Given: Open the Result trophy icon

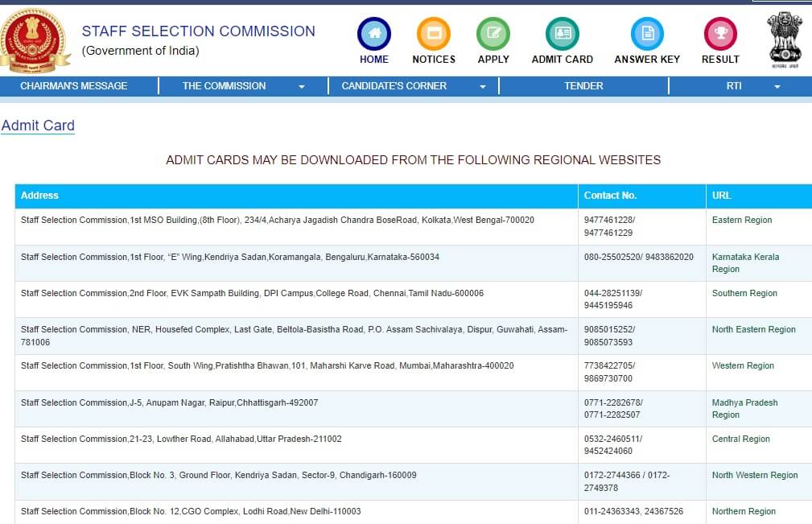Looking at the screenshot, I should pyautogui.click(x=720, y=34).
